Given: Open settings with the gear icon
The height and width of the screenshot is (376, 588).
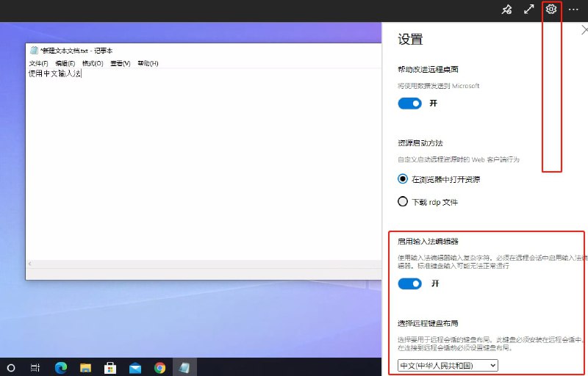Looking at the screenshot, I should click(551, 9).
